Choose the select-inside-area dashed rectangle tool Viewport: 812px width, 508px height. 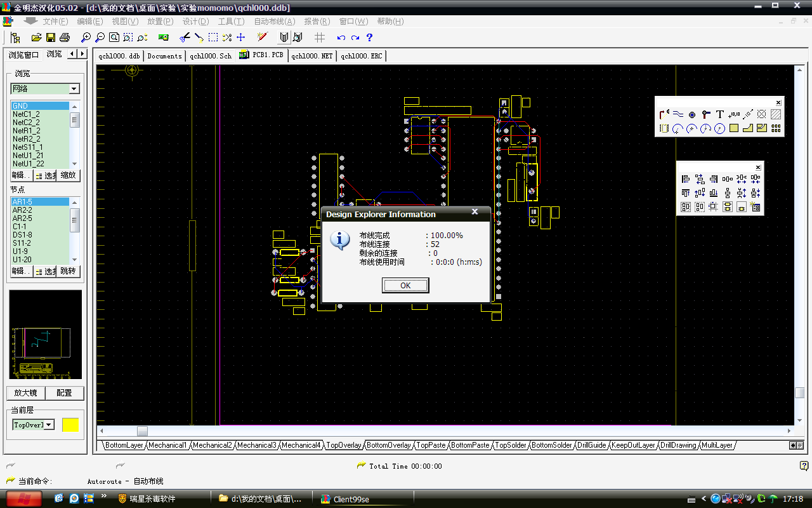[x=213, y=38]
